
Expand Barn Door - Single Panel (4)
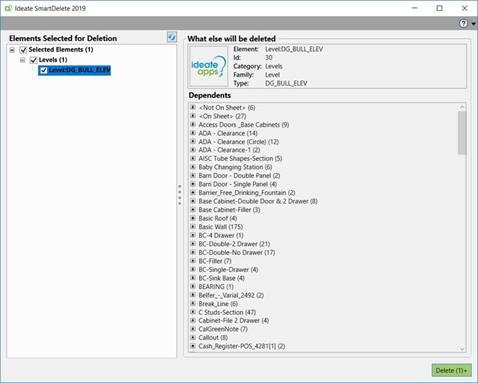point(193,184)
